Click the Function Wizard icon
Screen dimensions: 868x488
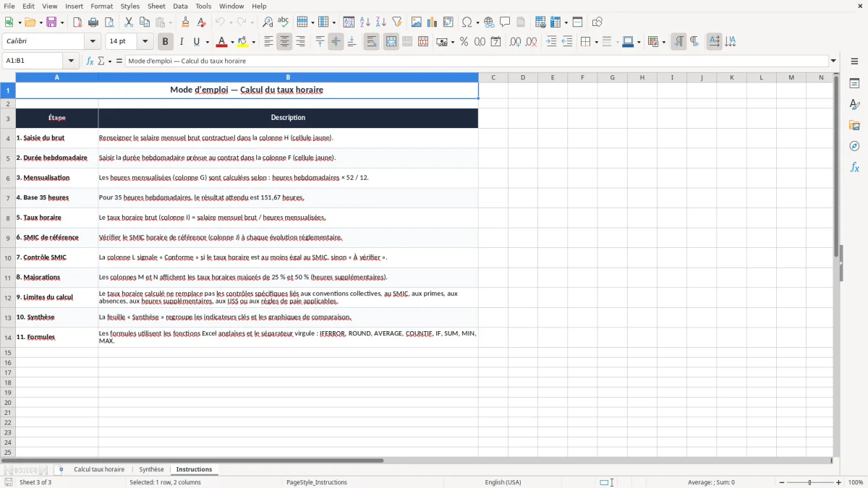[x=90, y=61]
